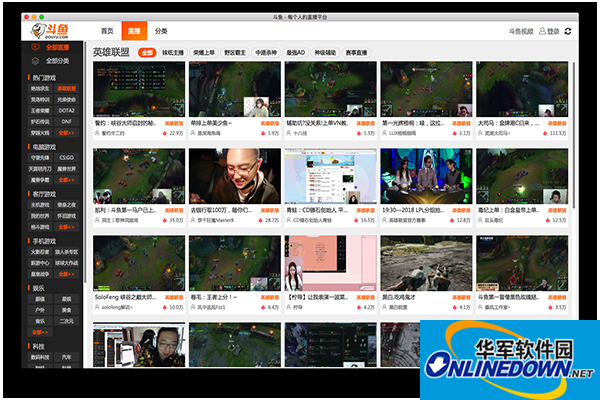Open the 2018 LPL broadcast thumbnail
Image resolution: width=600 pixels, height=400 pixels.
pyautogui.click(x=426, y=176)
